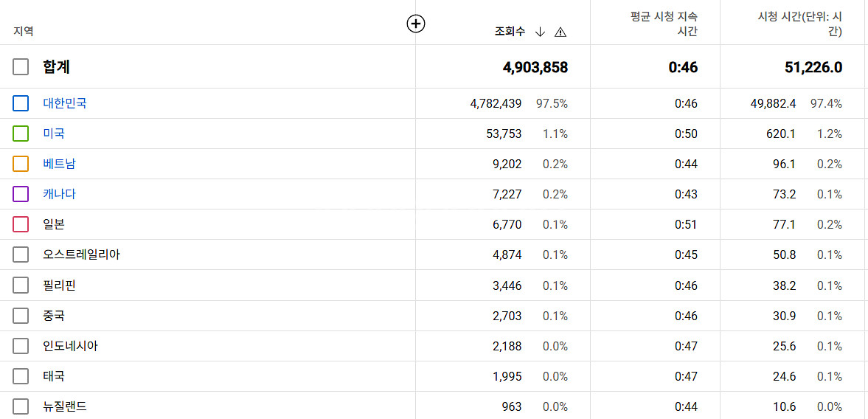Toggle the green 미국 checkbox
The image size is (868, 419).
point(21,134)
